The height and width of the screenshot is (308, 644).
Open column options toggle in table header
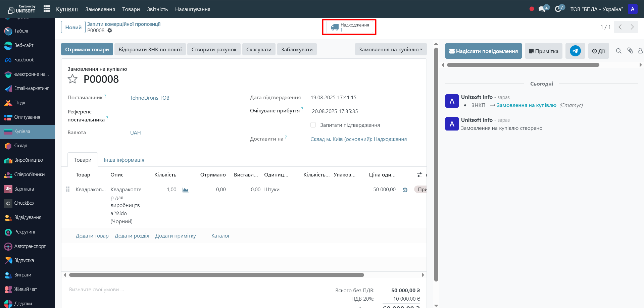pyautogui.click(x=419, y=175)
